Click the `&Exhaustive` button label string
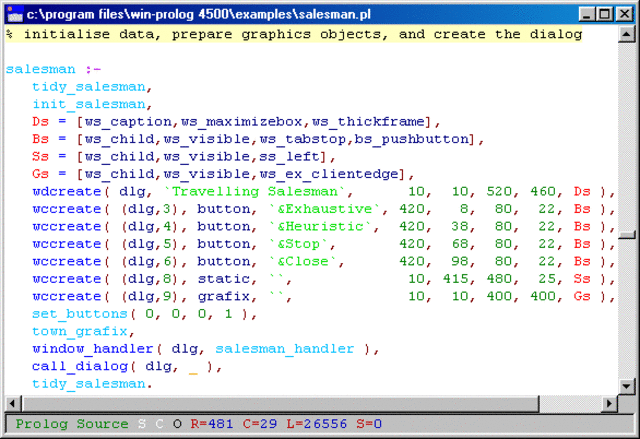 [325, 209]
